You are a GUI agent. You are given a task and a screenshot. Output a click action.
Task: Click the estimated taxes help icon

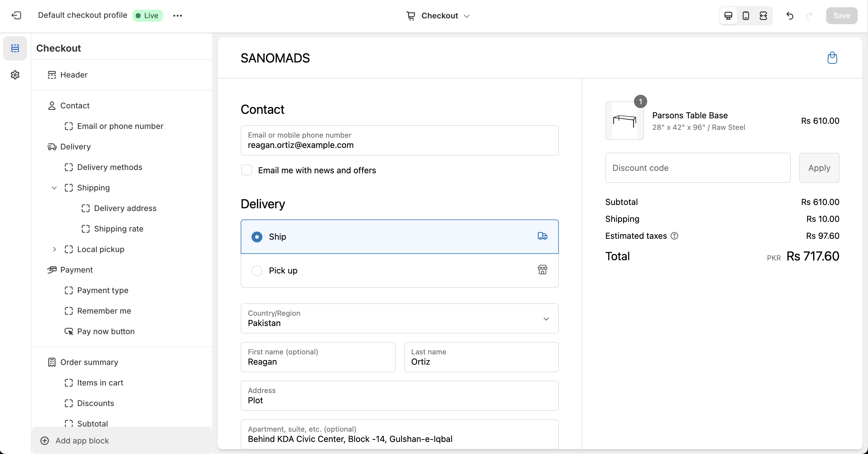pyautogui.click(x=674, y=236)
